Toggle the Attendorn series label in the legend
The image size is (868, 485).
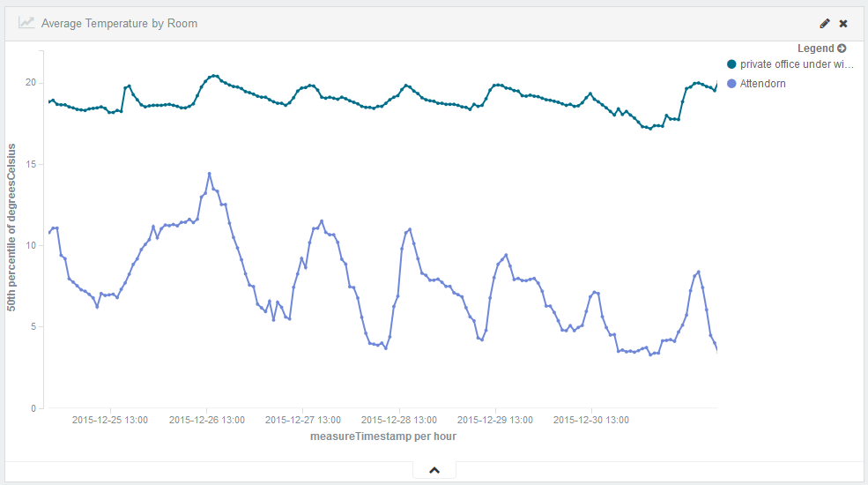pyautogui.click(x=762, y=84)
